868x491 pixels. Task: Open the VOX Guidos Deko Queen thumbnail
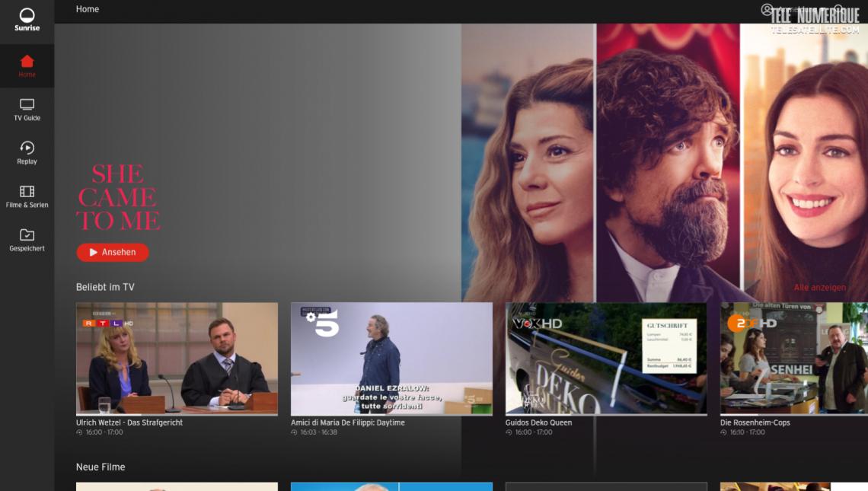606,359
